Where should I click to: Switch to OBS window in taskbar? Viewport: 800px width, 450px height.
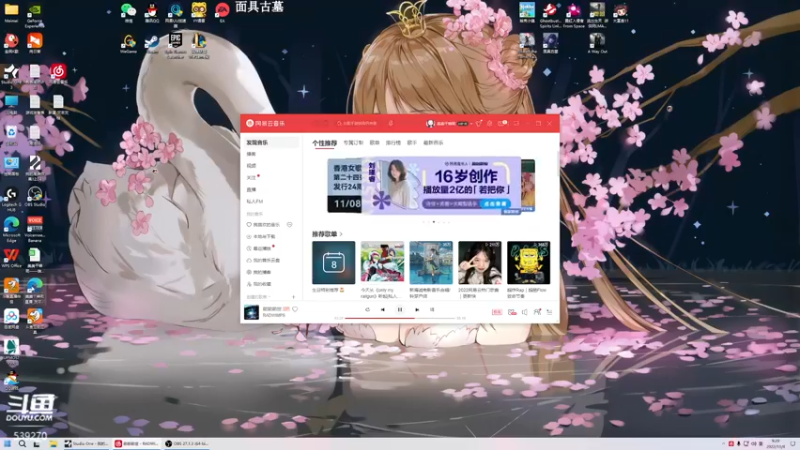pos(187,444)
